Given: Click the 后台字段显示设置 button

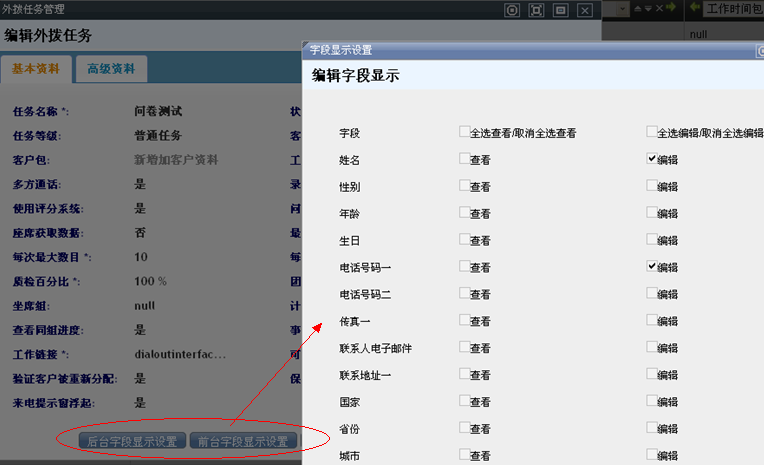Looking at the screenshot, I should click(x=132, y=441).
